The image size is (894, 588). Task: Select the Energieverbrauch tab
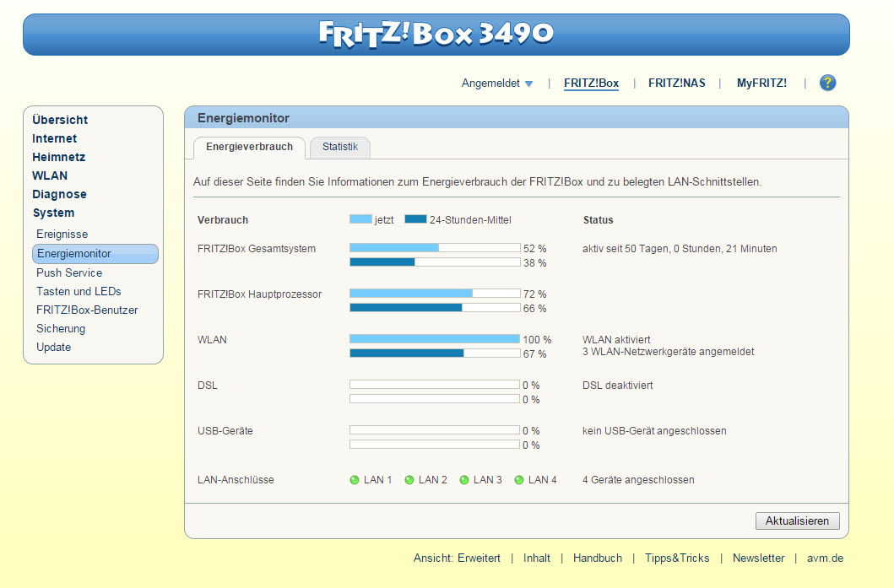[249, 147]
